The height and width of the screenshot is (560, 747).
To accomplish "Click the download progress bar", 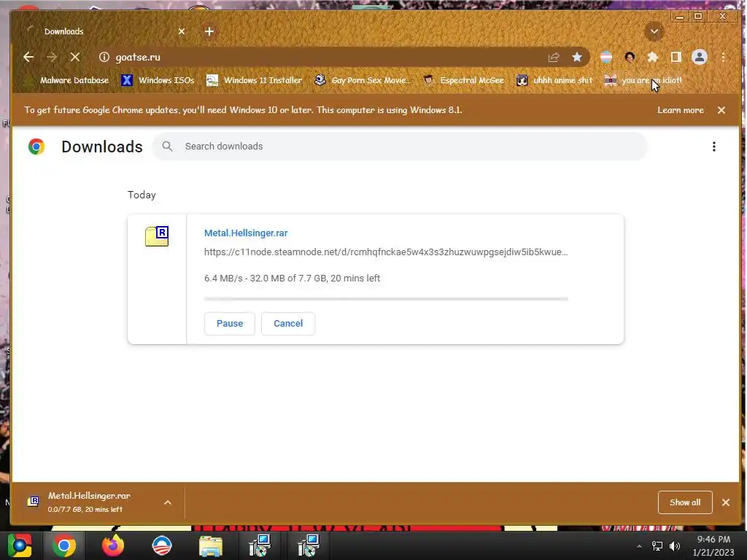I will pyautogui.click(x=386, y=299).
